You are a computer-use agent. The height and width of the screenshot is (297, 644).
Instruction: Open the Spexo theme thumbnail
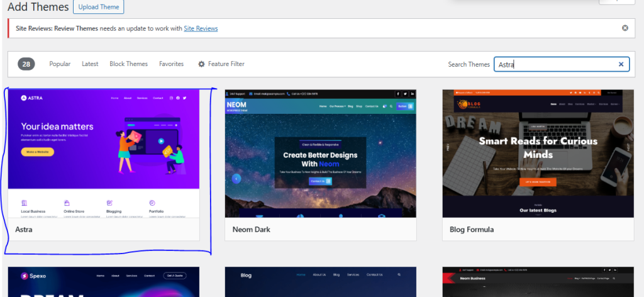tap(104, 282)
